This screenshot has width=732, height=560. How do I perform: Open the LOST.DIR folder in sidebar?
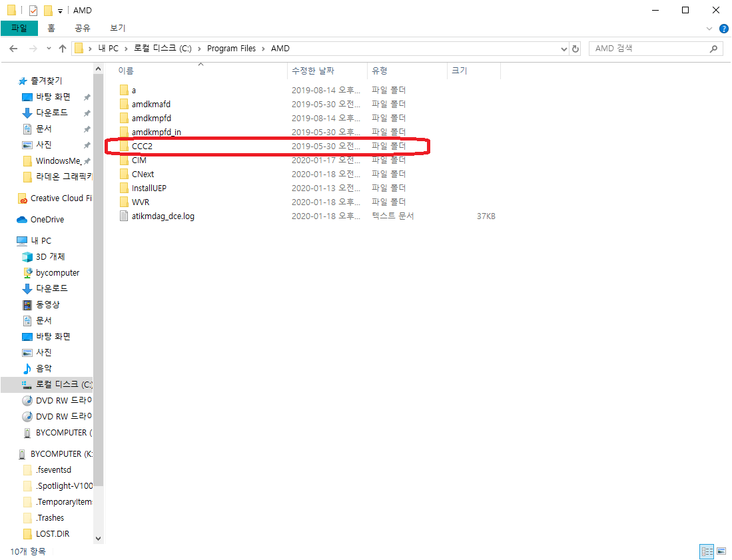[52, 534]
